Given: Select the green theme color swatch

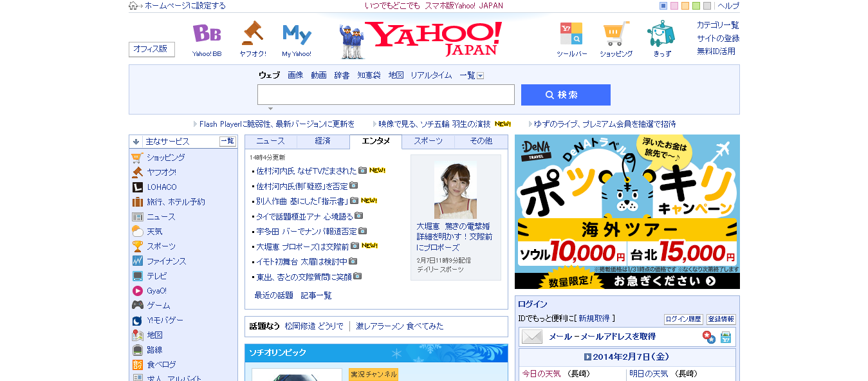Looking at the screenshot, I should (x=696, y=6).
